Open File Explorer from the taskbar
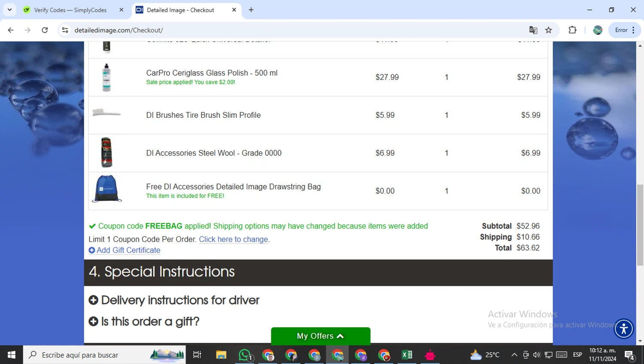The height and width of the screenshot is (364, 644). (x=221, y=355)
